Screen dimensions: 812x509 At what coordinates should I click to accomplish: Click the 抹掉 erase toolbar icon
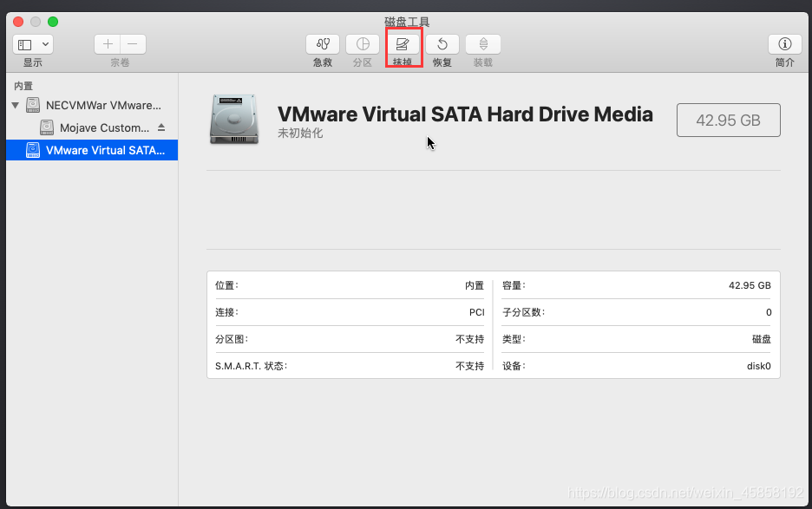tap(403, 44)
